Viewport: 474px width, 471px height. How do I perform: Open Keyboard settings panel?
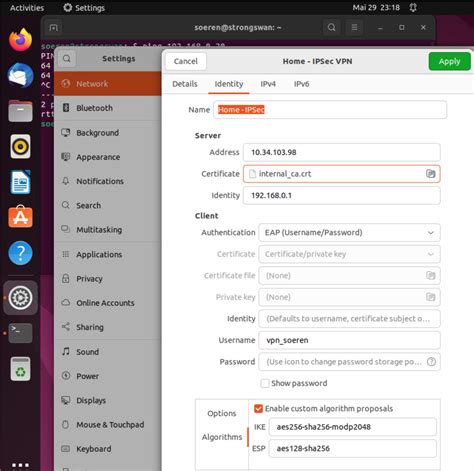coord(108,449)
